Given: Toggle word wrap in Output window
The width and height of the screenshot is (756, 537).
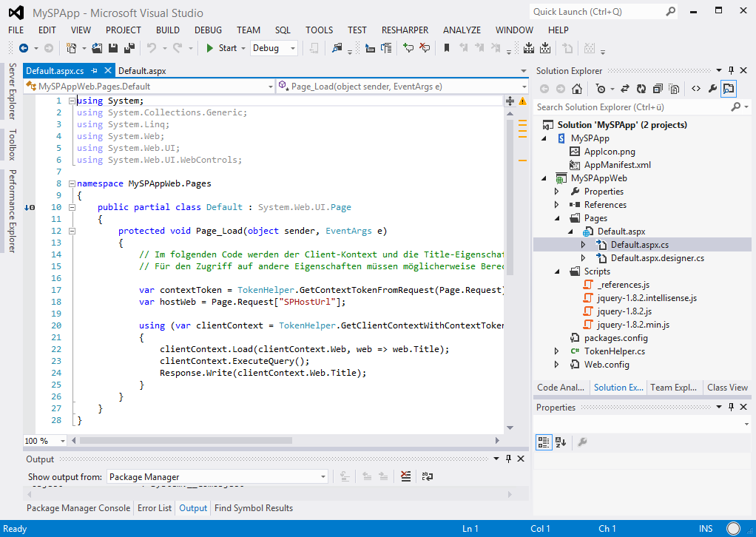Looking at the screenshot, I should 427,477.
